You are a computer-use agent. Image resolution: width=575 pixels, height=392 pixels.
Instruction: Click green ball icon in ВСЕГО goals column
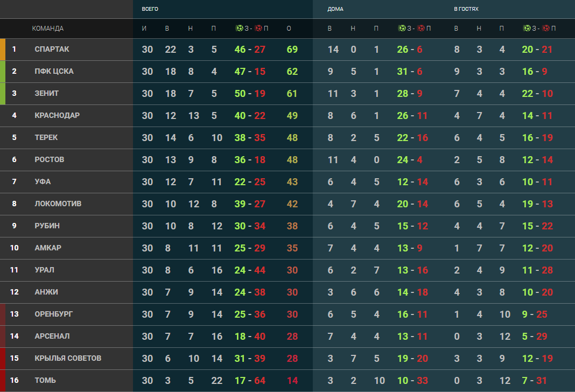[x=240, y=29]
